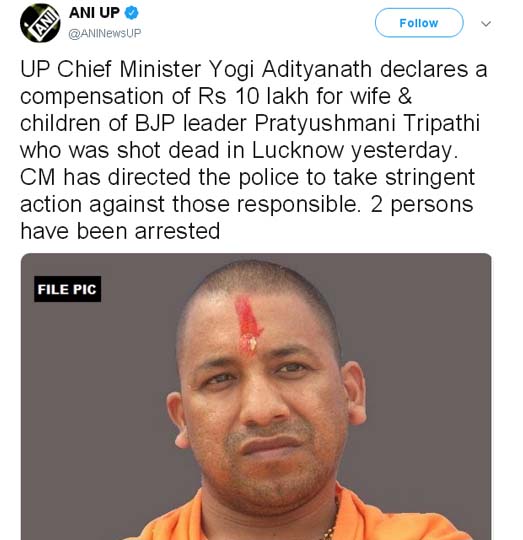523x540 pixels.
Task: Click the name Pratyushmani Tripathi in tweet
Action: (367, 123)
